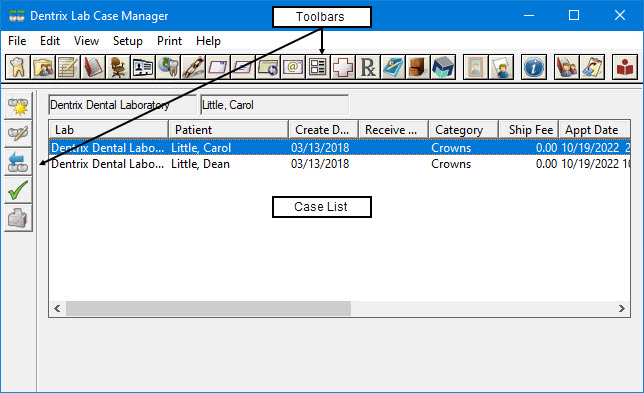Click Crowns category in Little, Carol row
The width and height of the screenshot is (644, 393).
pos(451,147)
